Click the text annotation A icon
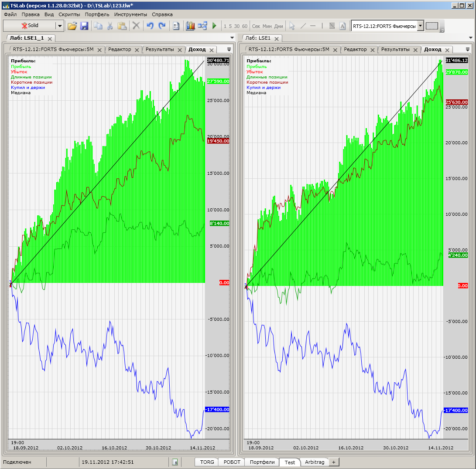The height and width of the screenshot is (469, 476). click(342, 26)
